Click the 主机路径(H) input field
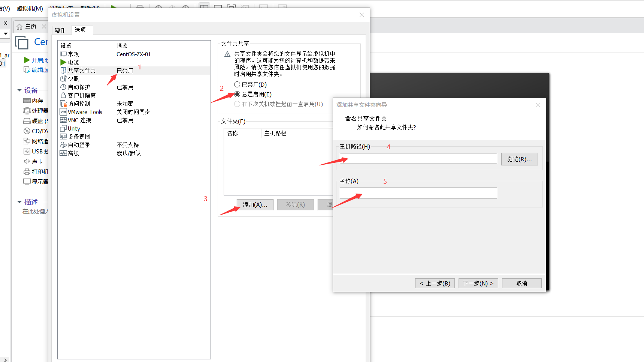The image size is (644, 362). click(x=418, y=158)
